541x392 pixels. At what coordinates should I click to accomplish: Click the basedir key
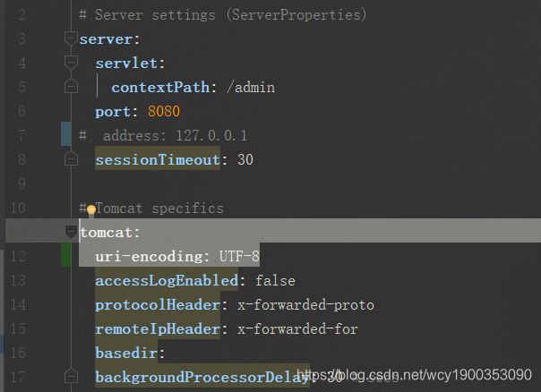127,354
